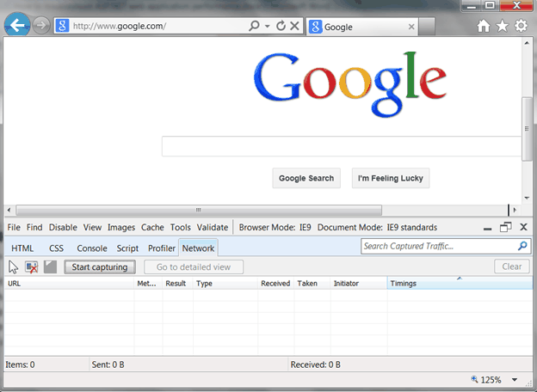Screen dimensions: 537x392
Task: Switch to the HTML tab
Action: click(x=22, y=248)
